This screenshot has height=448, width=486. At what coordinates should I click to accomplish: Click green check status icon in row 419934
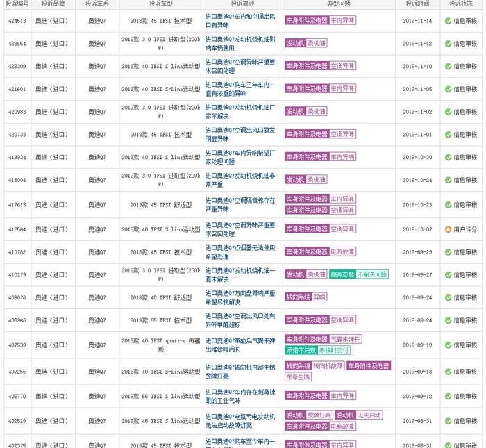coord(448,157)
